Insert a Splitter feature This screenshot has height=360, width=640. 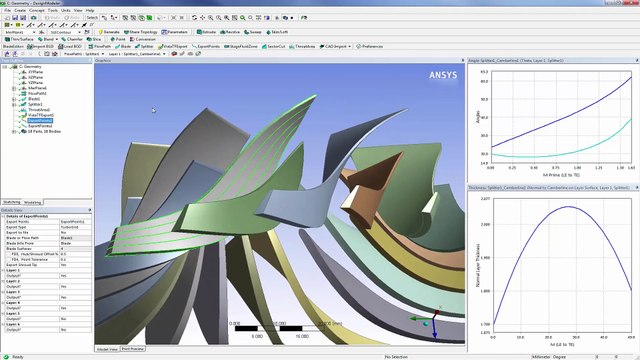point(144,47)
